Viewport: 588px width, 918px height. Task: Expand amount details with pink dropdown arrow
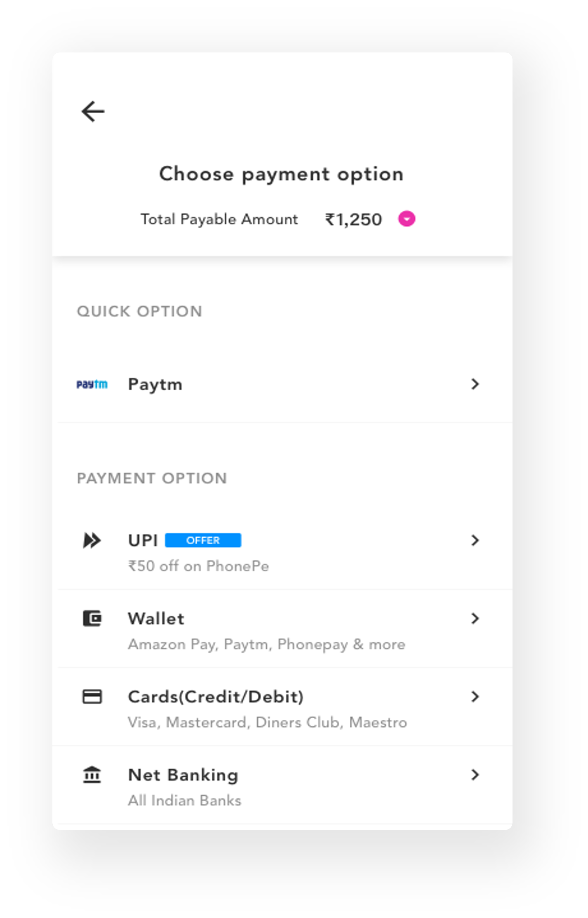tap(407, 219)
